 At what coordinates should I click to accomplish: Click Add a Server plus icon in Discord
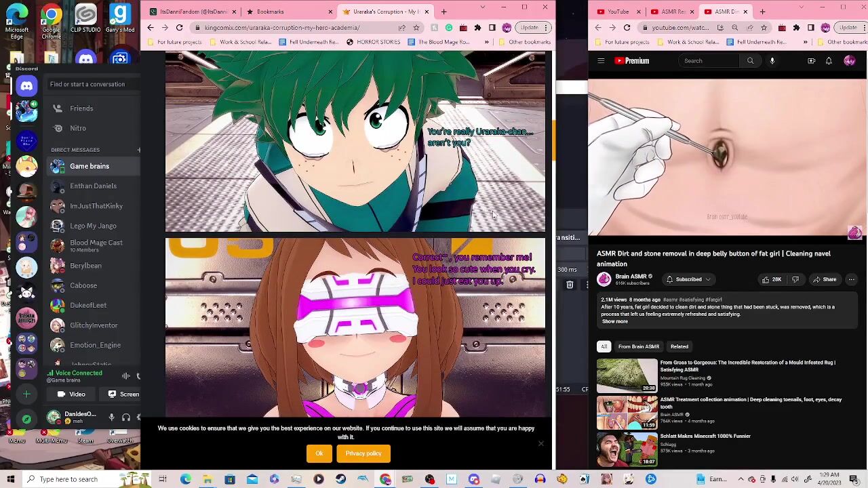26,394
